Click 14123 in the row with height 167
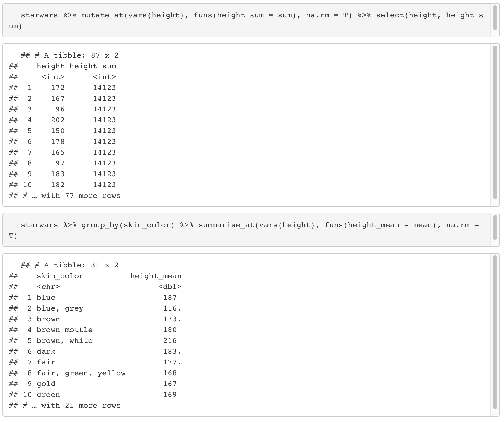504x422 pixels. coord(105,99)
